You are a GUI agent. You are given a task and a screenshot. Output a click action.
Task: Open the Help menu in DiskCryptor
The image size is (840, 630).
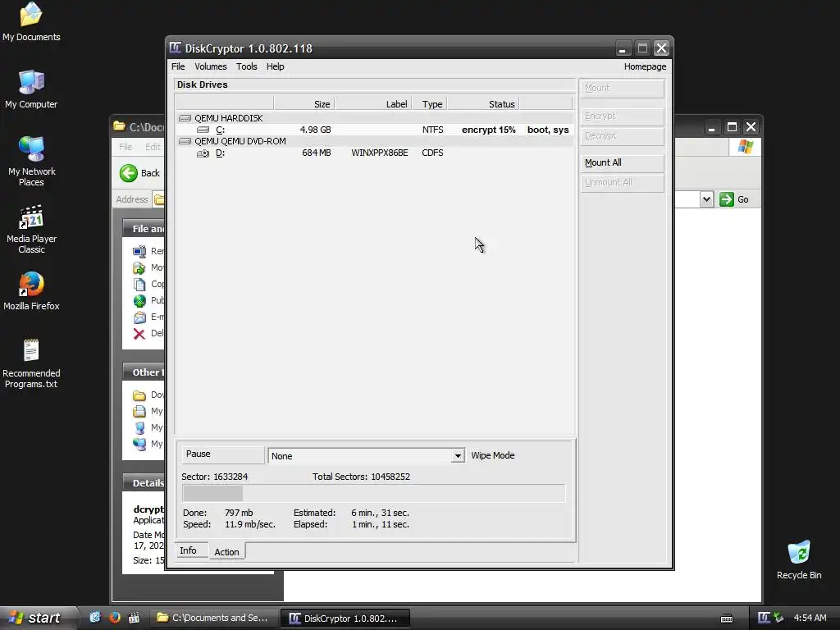click(x=276, y=66)
